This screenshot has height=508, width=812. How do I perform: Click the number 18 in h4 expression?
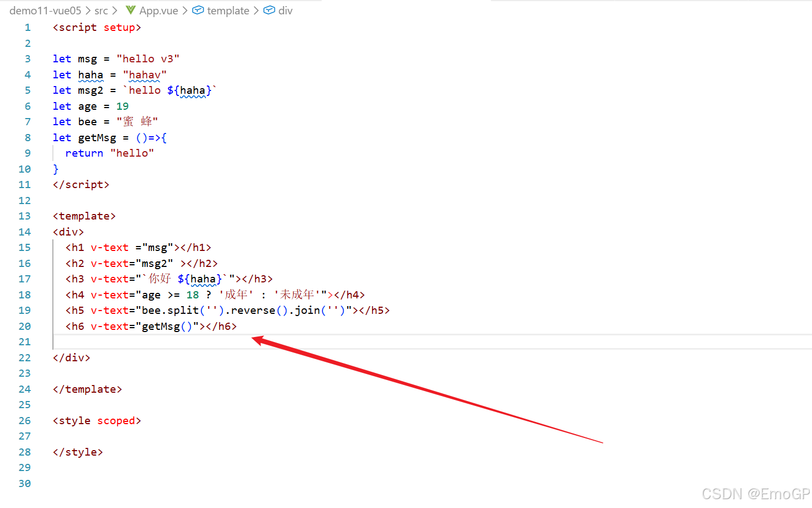coord(193,295)
